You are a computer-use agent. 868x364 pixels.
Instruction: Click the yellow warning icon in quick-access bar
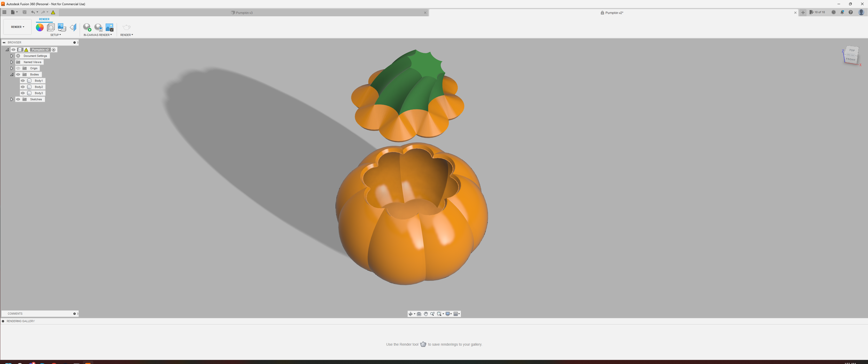[53, 12]
